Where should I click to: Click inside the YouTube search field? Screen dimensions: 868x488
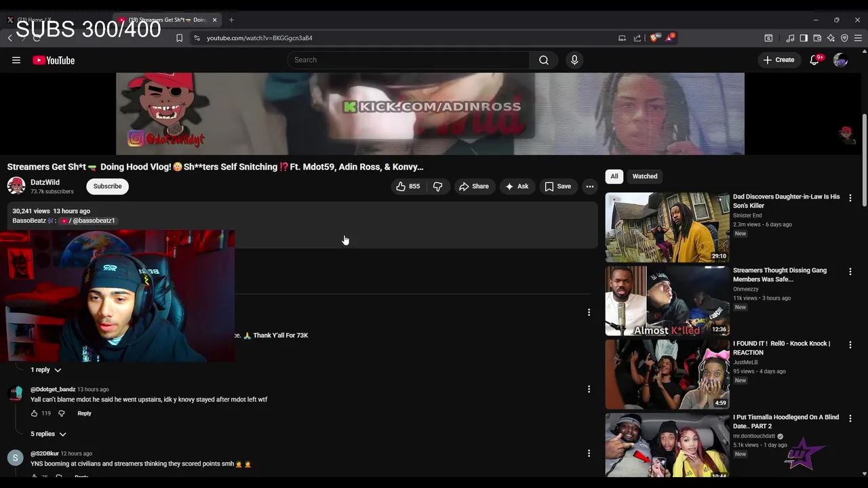point(409,60)
